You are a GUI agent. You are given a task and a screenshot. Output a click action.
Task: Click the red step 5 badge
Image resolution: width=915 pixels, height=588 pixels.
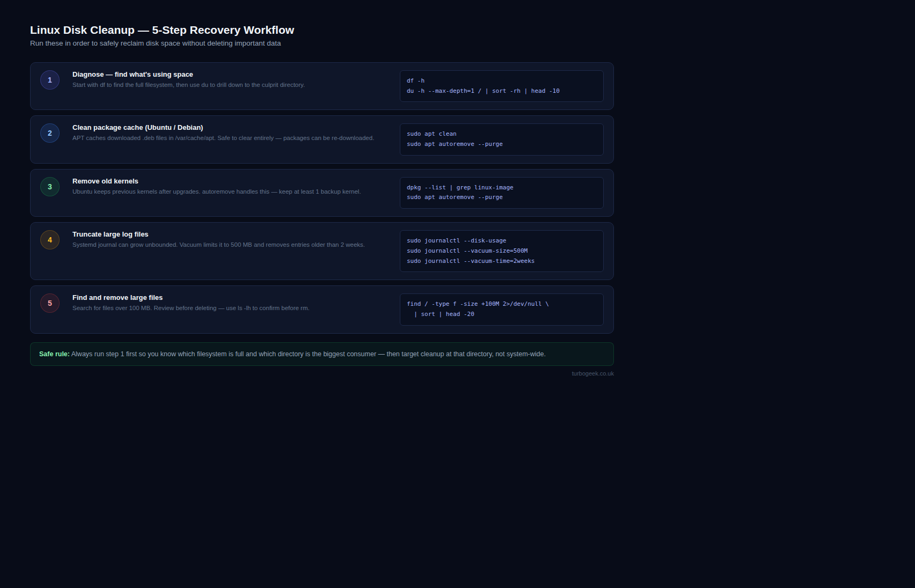point(50,303)
